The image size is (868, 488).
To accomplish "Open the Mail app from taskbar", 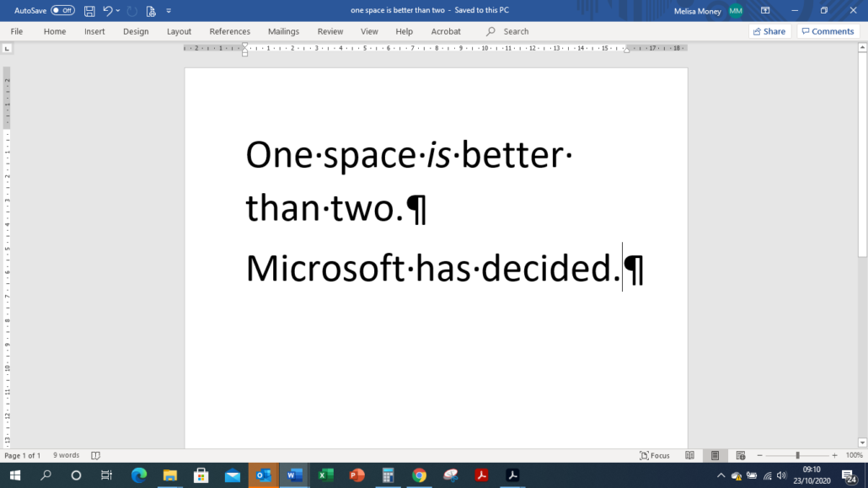I will [x=233, y=475].
